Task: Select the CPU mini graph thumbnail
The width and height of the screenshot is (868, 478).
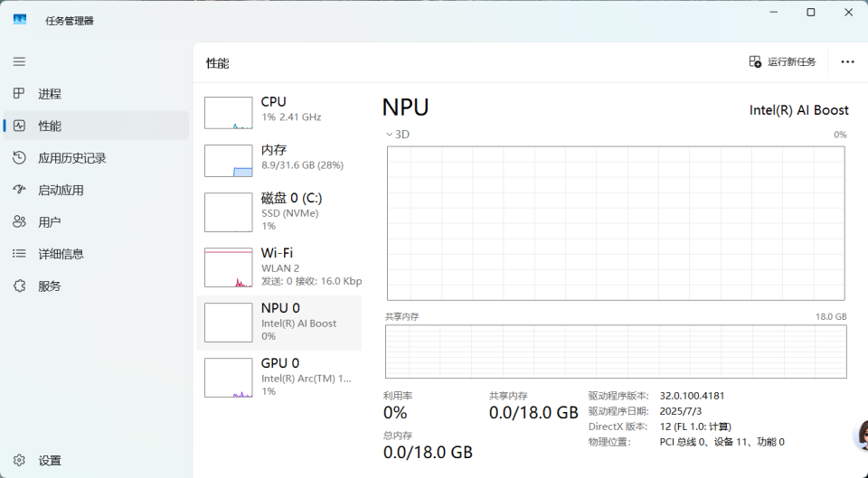Action: coord(229,113)
